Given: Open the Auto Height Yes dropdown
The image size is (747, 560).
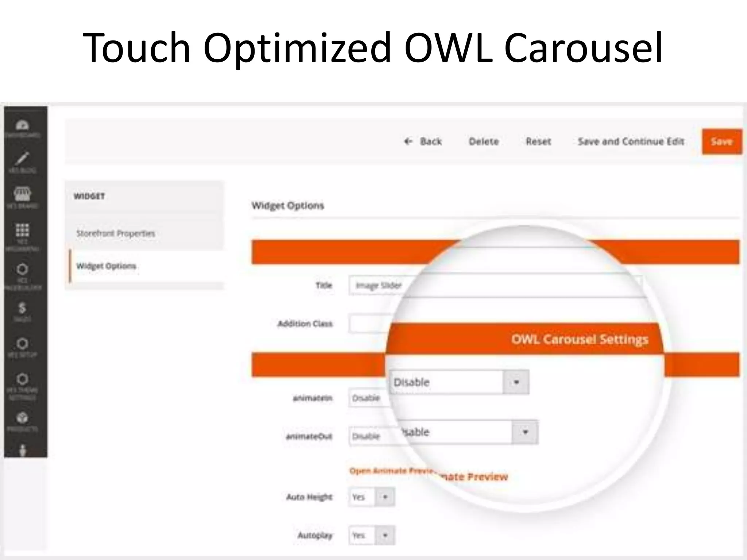Looking at the screenshot, I should tap(372, 497).
